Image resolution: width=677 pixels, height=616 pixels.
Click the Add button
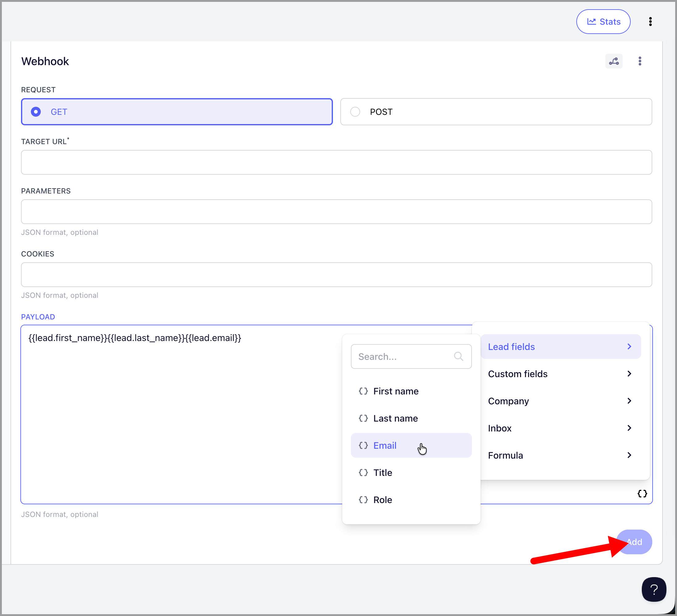pos(634,542)
